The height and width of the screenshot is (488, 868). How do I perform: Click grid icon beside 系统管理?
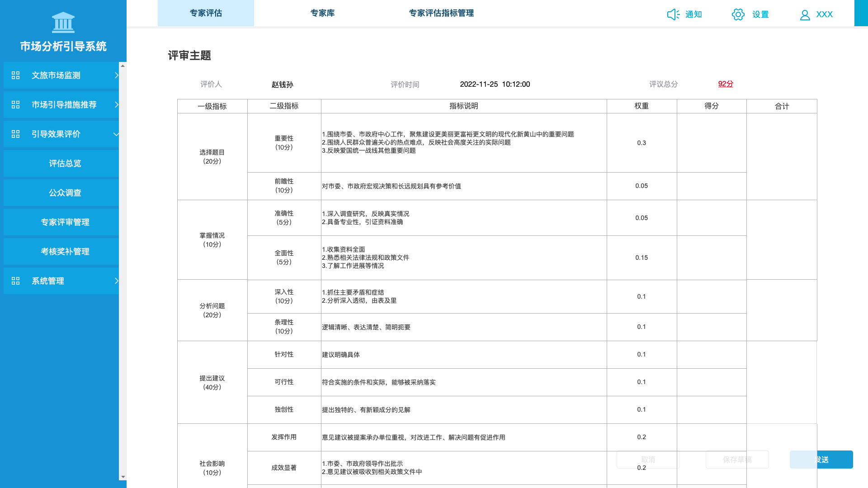[x=16, y=281]
